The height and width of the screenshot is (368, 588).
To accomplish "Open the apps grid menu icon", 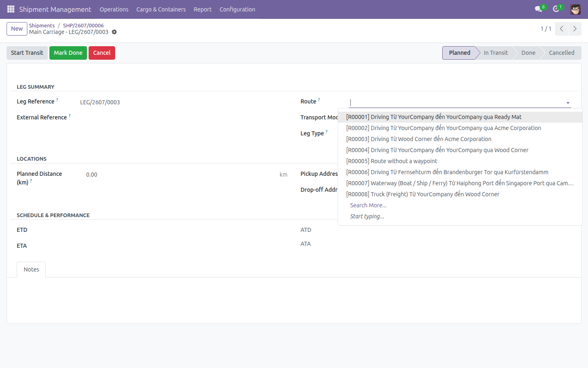I will (11, 9).
